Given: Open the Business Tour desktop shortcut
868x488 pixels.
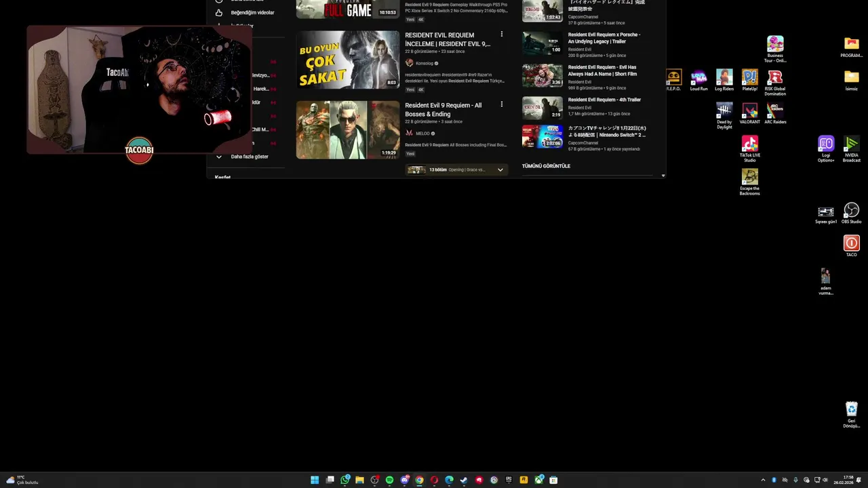Looking at the screenshot, I should tap(775, 49).
